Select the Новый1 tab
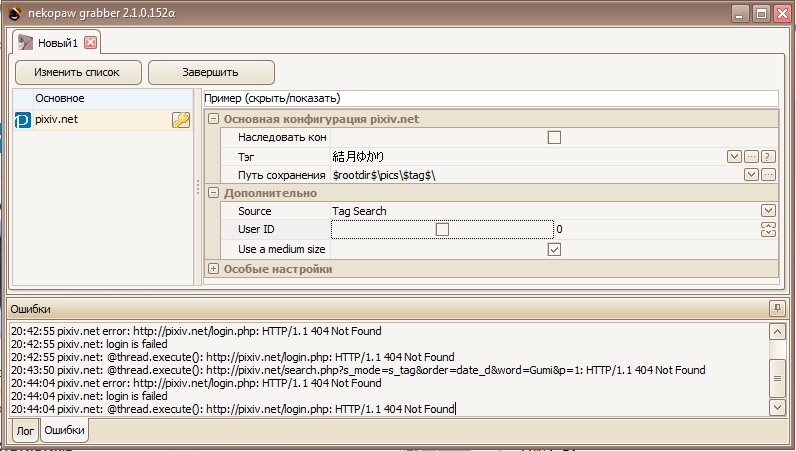The width and height of the screenshot is (796, 451). point(56,42)
